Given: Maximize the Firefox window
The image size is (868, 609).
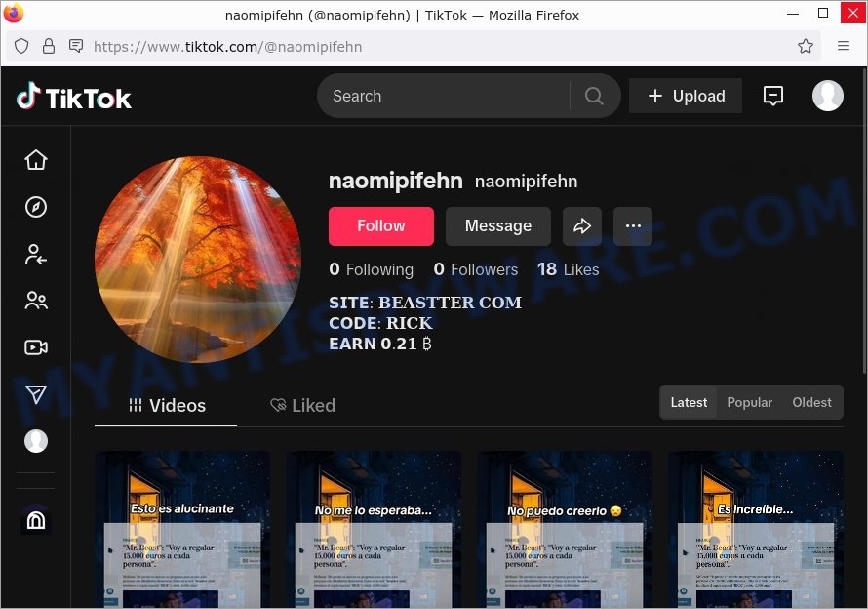Looking at the screenshot, I should [x=823, y=13].
